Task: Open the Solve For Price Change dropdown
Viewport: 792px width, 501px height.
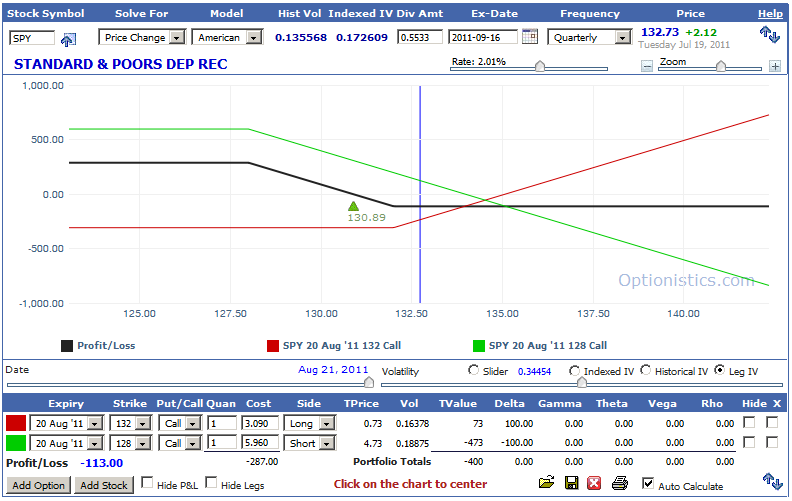Action: (x=142, y=37)
